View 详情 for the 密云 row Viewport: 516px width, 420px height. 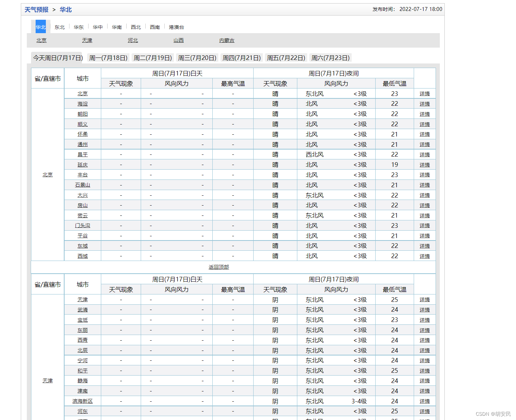(x=425, y=216)
